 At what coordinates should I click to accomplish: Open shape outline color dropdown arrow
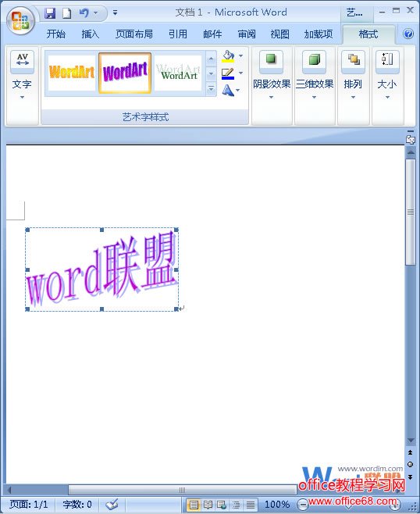[x=241, y=73]
